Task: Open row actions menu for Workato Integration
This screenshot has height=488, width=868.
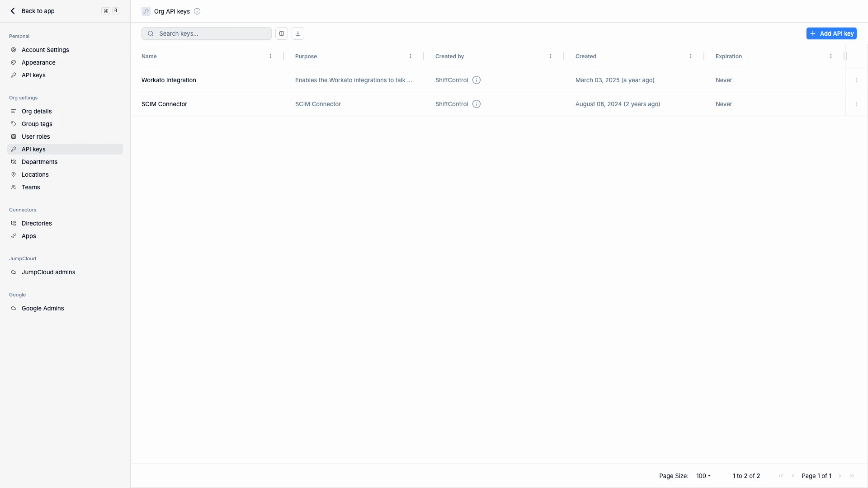Action: 856,80
